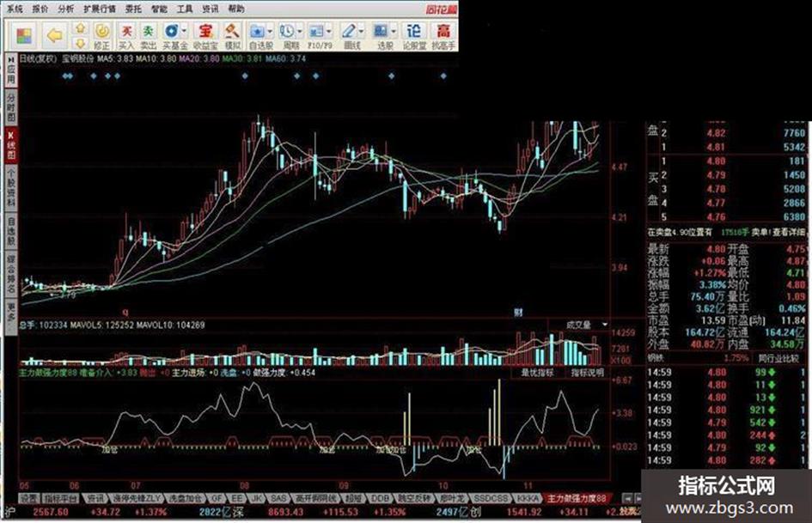The image size is (812, 523).
Task: Switch to the JK indicator tab
Action: coord(256,498)
